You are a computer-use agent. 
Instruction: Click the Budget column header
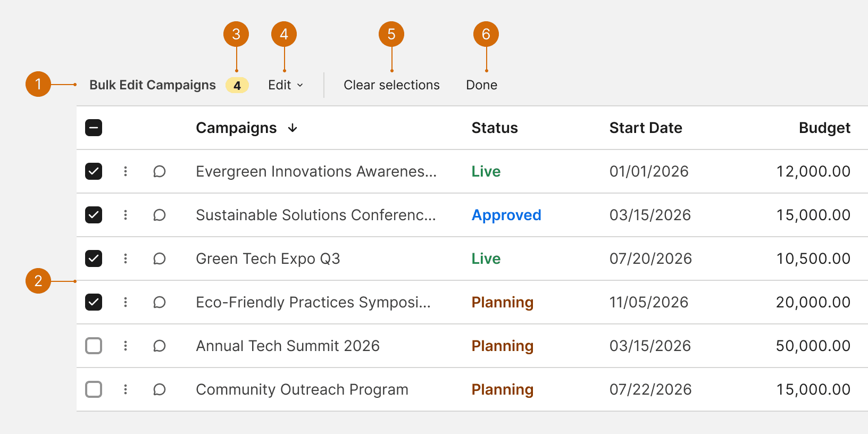pos(824,128)
